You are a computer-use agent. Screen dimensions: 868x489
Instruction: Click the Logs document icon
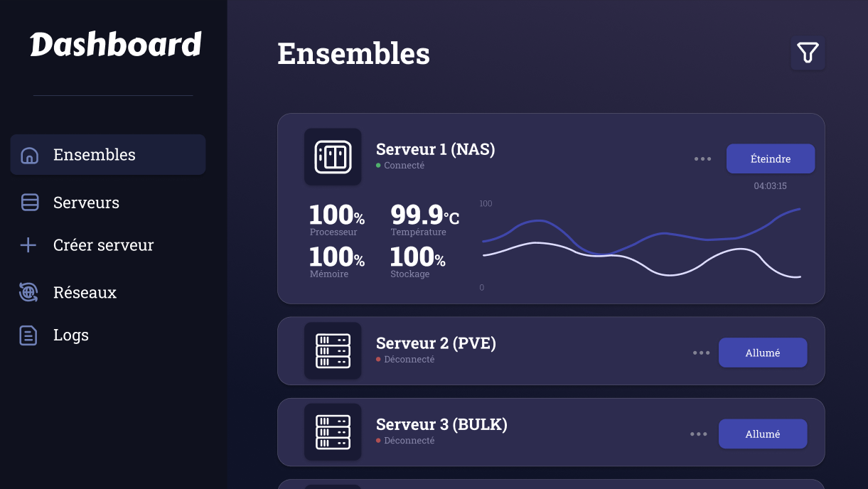(x=28, y=335)
